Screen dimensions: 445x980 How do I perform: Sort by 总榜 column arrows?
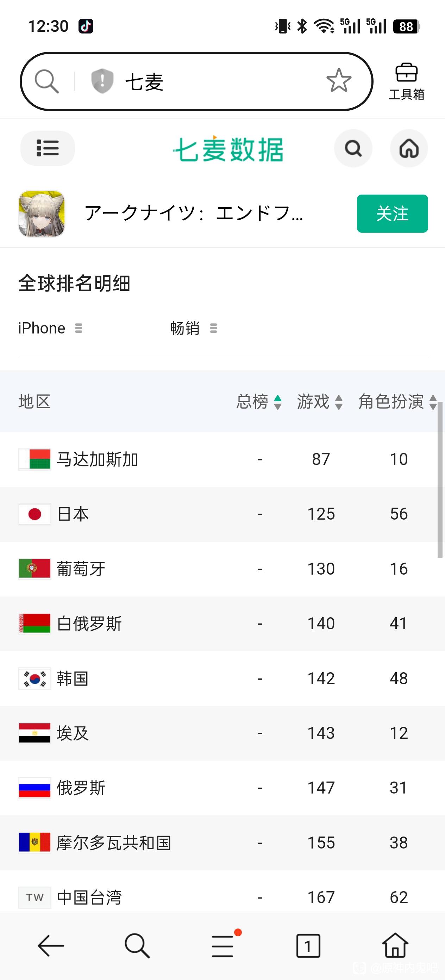tap(278, 402)
